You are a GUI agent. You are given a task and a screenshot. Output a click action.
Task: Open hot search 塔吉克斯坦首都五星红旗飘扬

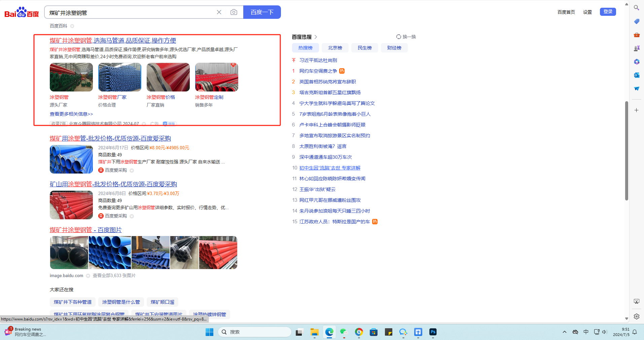[330, 92]
